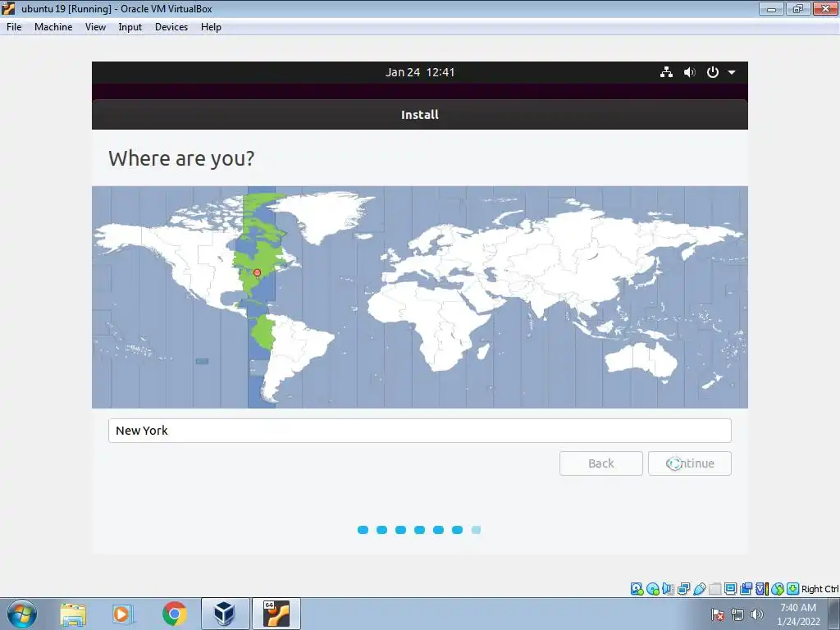This screenshot has height=630, width=840.
Task: Click the Ubuntu volume speaker icon
Action: 689,72
